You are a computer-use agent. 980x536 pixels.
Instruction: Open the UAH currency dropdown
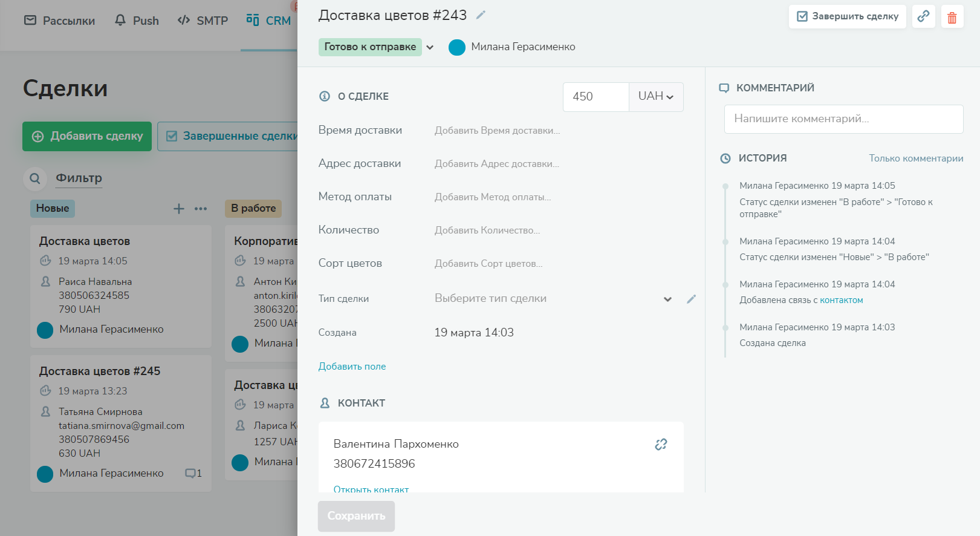pyautogui.click(x=656, y=97)
